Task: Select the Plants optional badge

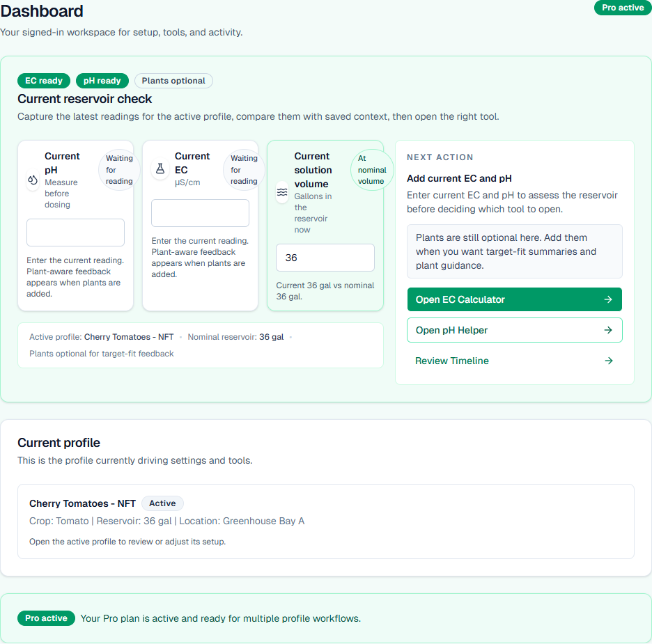Action: coord(173,81)
